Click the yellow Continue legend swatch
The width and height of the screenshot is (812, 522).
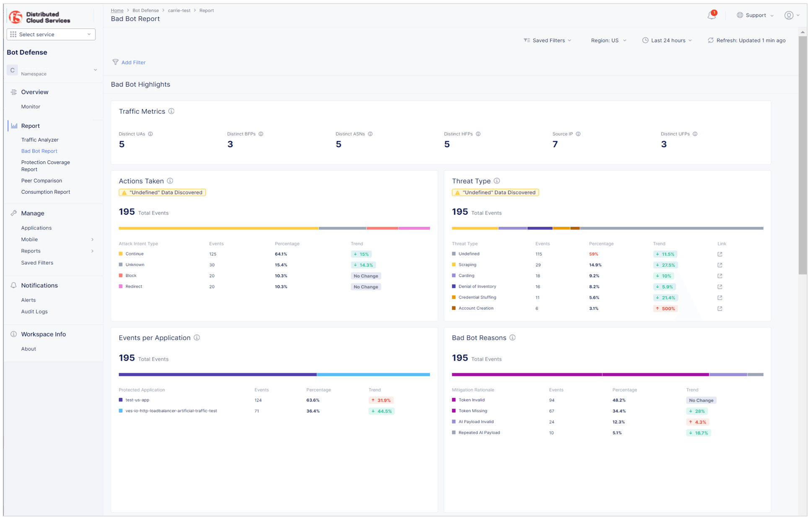(x=121, y=254)
